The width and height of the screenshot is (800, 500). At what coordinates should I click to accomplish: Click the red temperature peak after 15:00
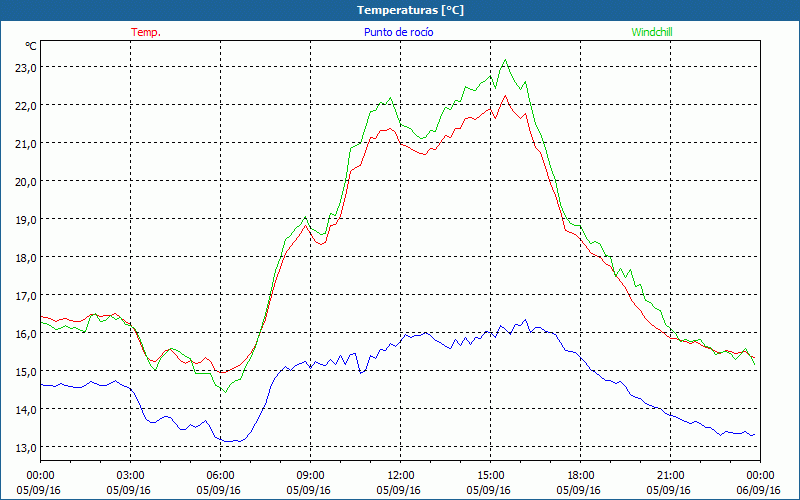click(505, 96)
